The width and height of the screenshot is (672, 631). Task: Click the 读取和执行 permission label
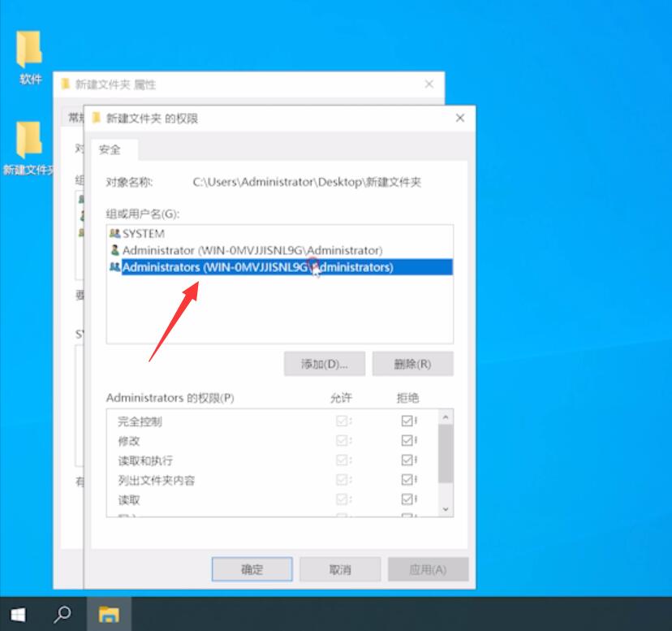pos(145,460)
